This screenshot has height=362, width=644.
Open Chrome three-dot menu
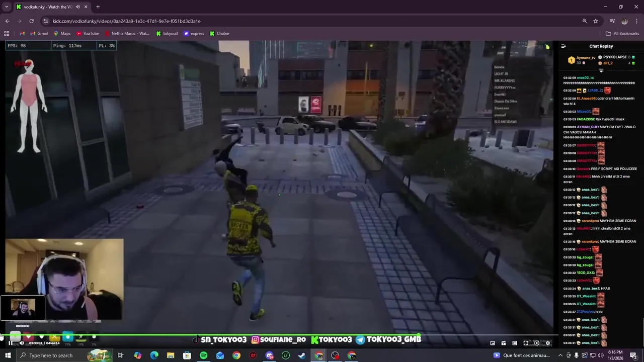(x=637, y=21)
